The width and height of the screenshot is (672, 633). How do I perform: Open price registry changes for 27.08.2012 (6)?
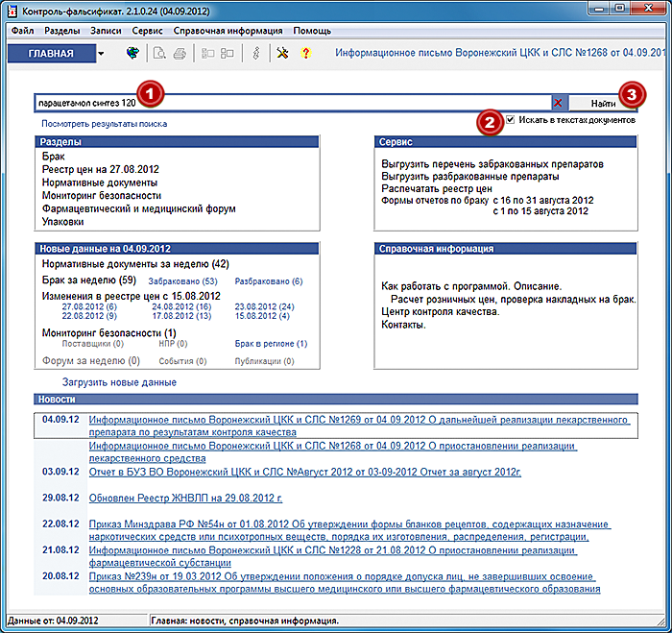coord(89,306)
